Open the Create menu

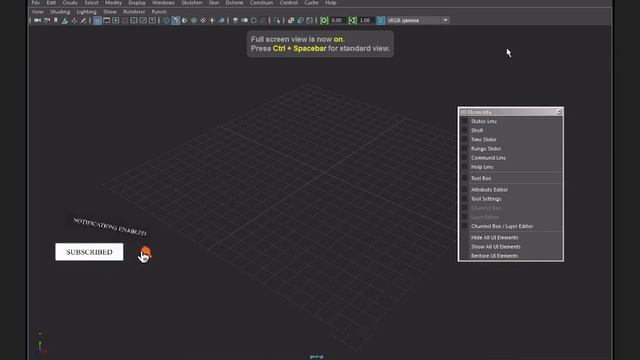coord(70,2)
